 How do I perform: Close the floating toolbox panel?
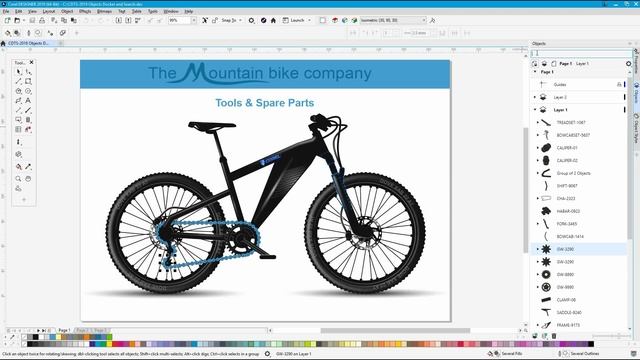click(x=31, y=62)
